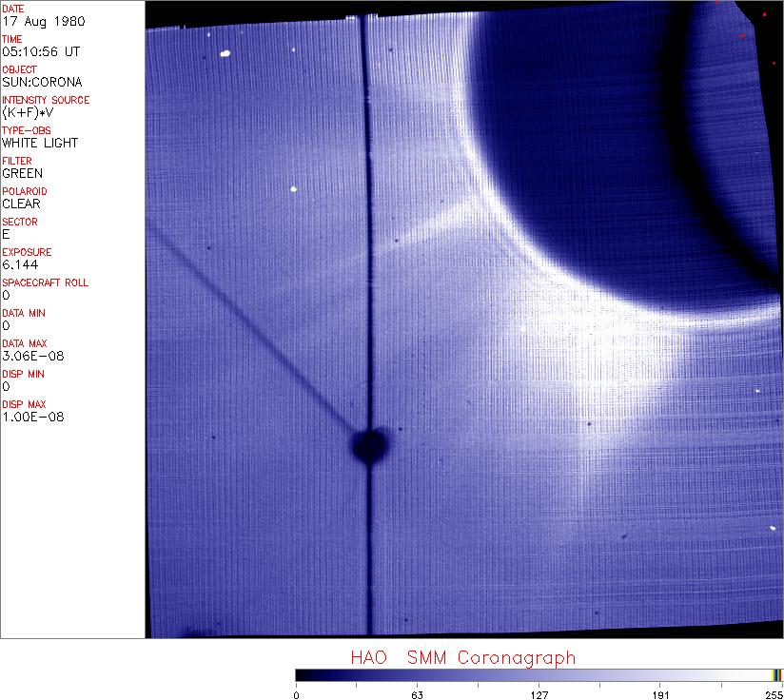The height and width of the screenshot is (700, 784).
Task: Click the "05:10:56 UT" time value
Action: pos(40,51)
